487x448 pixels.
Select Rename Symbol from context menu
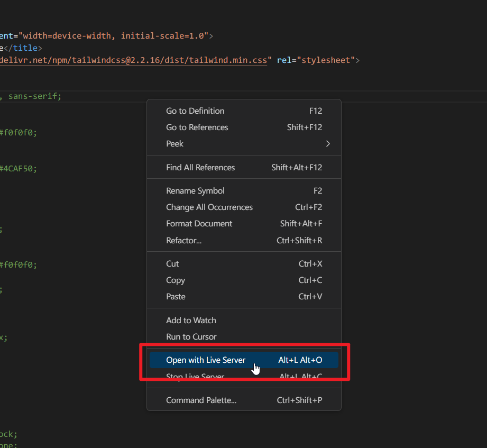(x=195, y=191)
